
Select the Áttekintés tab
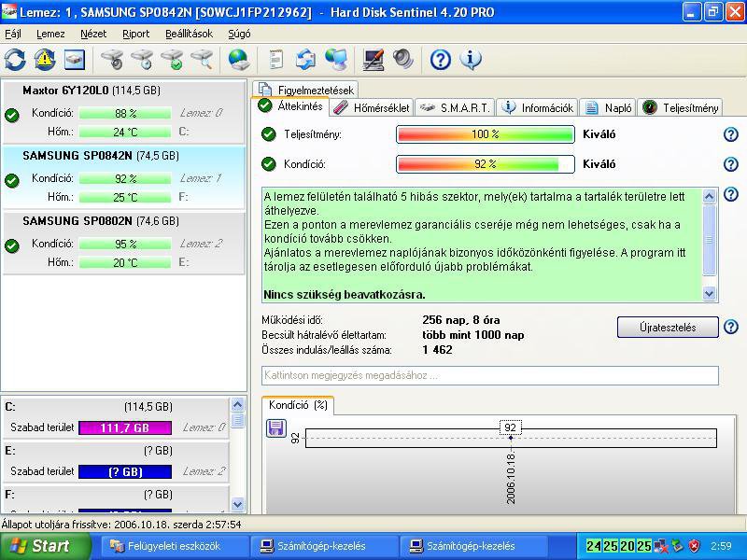[x=290, y=105]
